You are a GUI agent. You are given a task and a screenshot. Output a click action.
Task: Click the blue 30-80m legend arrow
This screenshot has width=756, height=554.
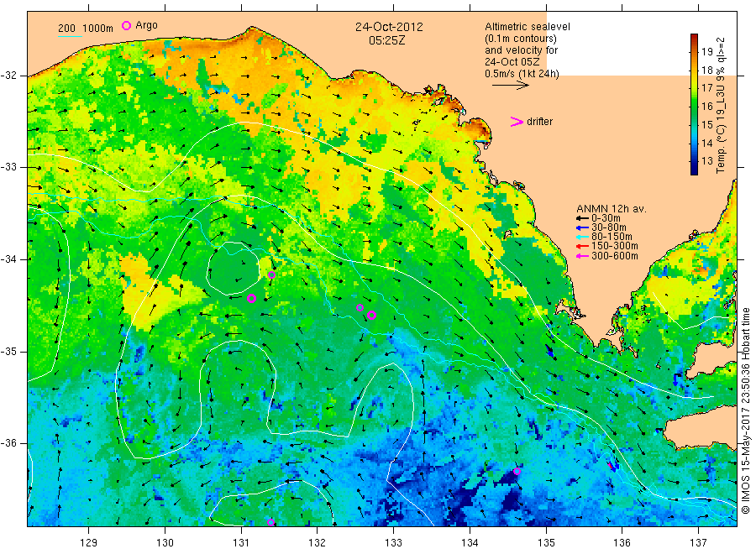pos(582,227)
